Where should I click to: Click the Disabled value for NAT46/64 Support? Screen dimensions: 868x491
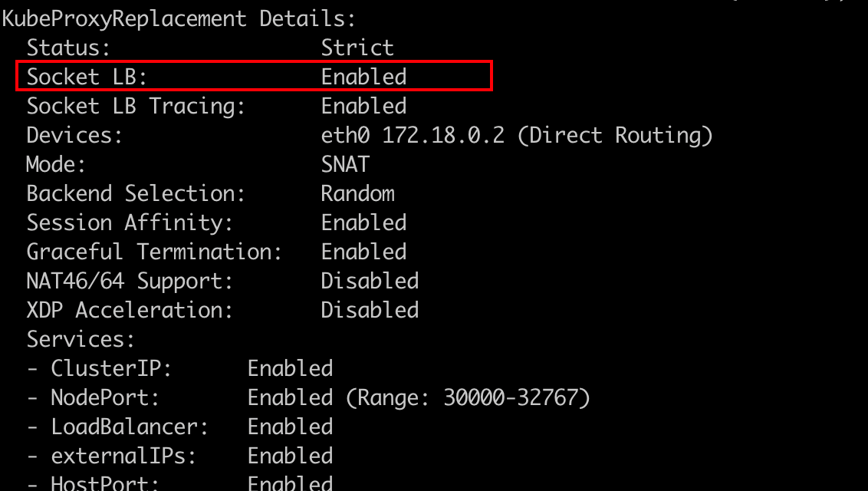370,281
